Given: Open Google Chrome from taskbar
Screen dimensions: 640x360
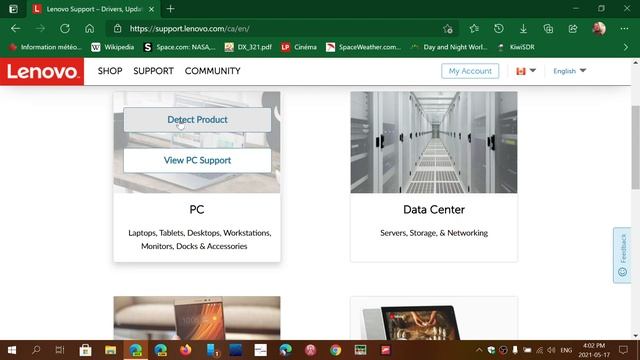Looking at the screenshot, I should pos(336,350).
